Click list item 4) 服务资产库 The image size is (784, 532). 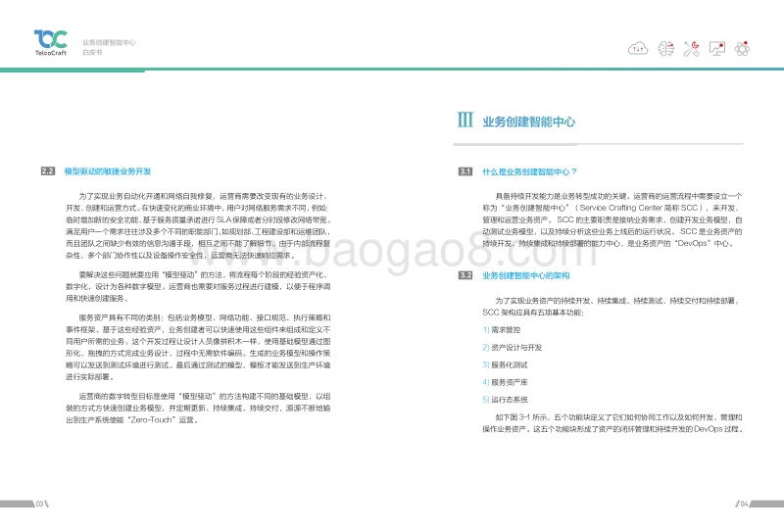[505, 382]
